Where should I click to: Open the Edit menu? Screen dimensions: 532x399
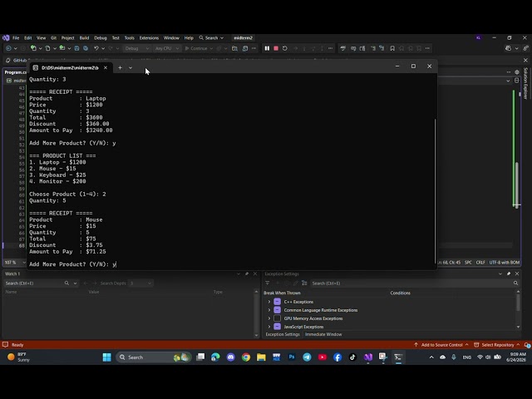pyautogui.click(x=27, y=38)
